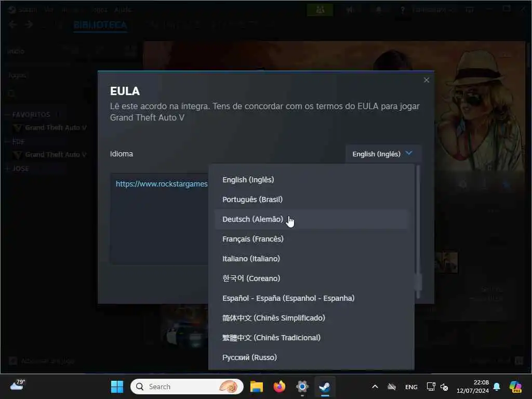Go forward with Steam's forward arrow

pyautogui.click(x=29, y=24)
